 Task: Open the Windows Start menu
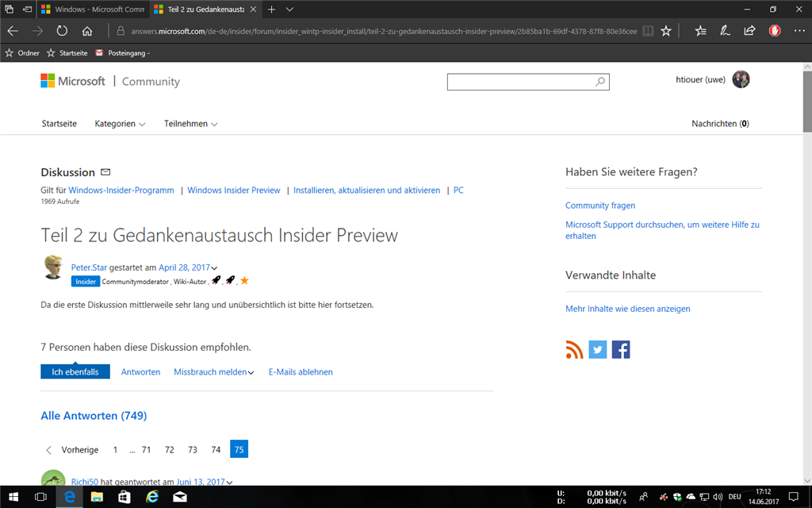[x=14, y=497]
